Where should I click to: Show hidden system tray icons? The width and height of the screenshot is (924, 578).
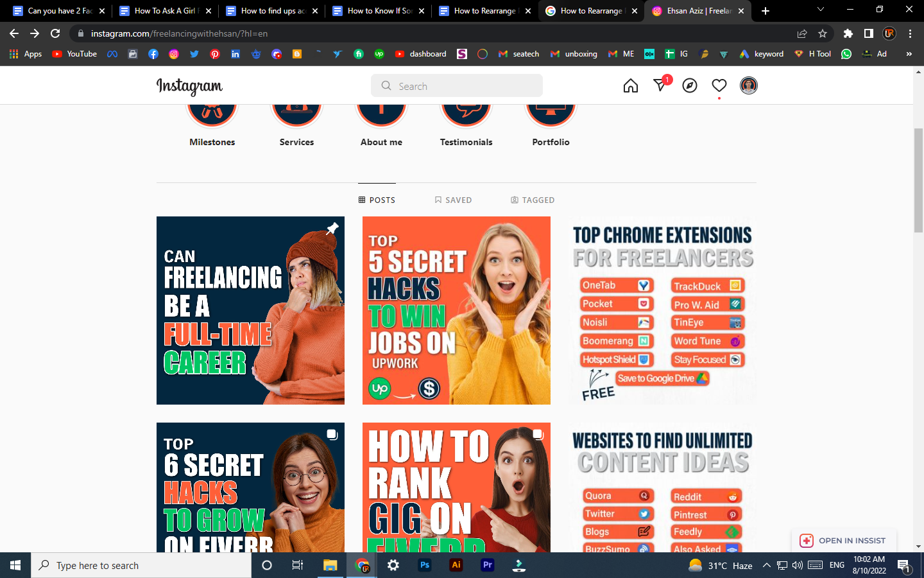pos(766,565)
